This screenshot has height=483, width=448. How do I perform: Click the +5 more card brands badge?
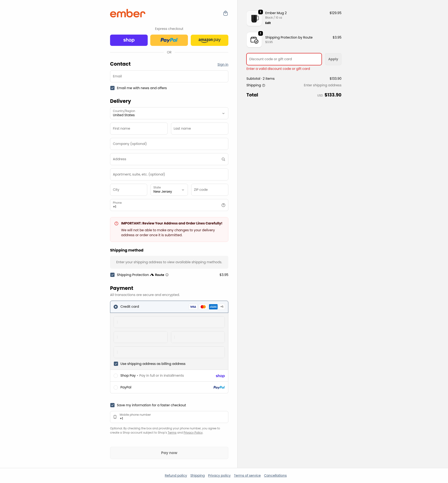point(222,307)
